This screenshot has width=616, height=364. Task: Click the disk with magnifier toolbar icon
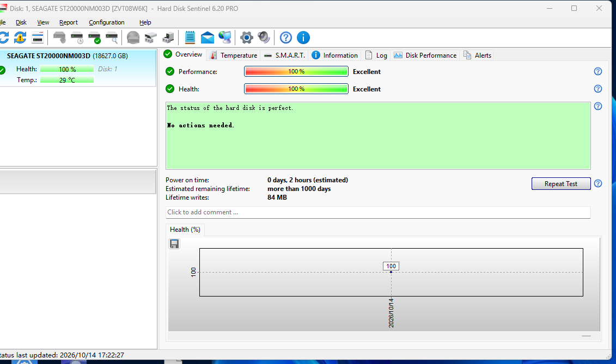point(112,38)
